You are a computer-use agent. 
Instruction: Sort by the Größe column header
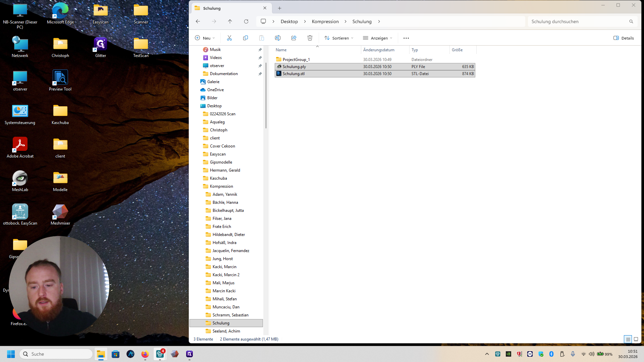[457, 50]
